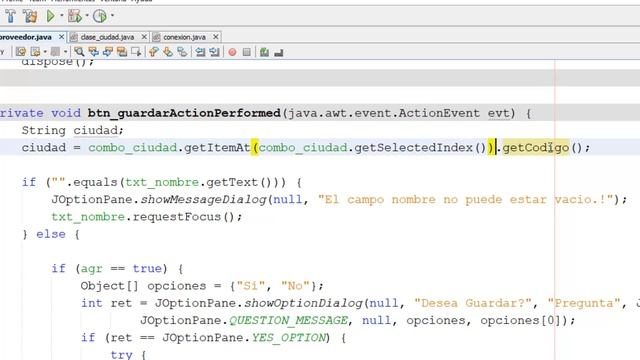Click Find Next Occurrence icon
Image resolution: width=640 pixels, height=360 pixels.
[108, 52]
